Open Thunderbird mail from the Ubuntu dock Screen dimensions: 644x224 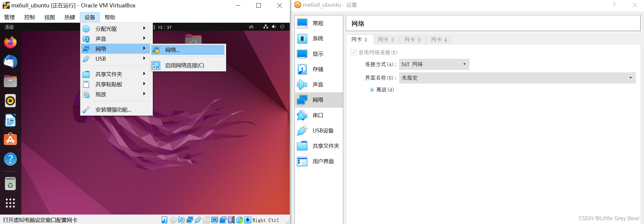pos(10,62)
